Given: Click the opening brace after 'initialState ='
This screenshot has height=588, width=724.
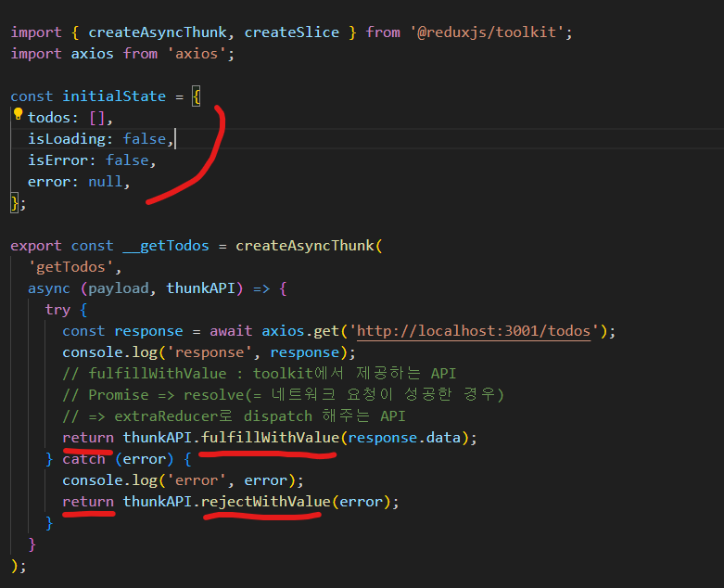Looking at the screenshot, I should coord(197,96).
